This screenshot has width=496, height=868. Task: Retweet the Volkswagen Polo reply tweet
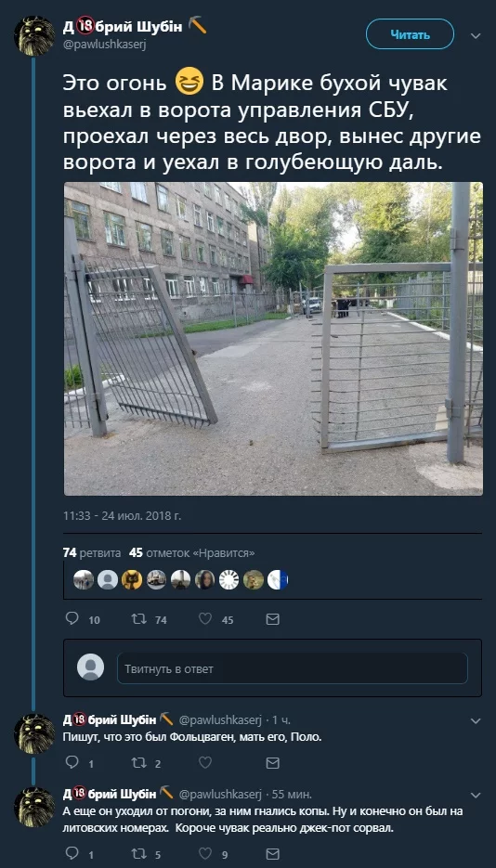point(139,763)
